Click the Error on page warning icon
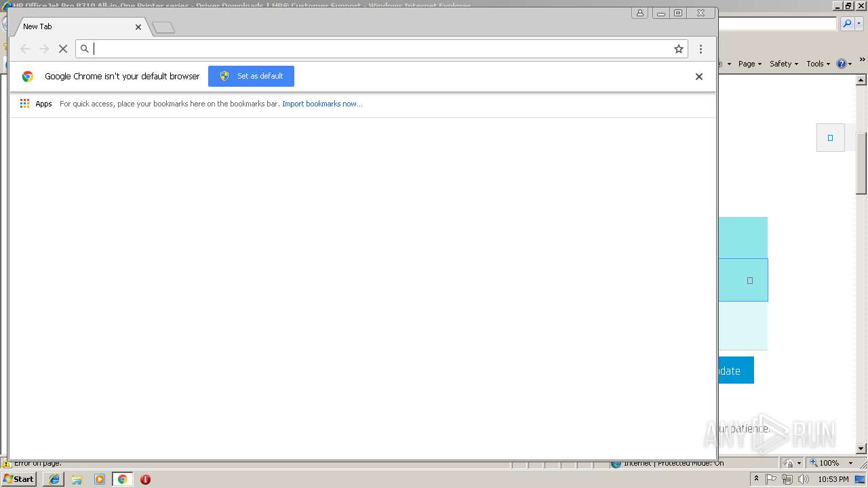868x488 pixels. pyautogui.click(x=7, y=464)
